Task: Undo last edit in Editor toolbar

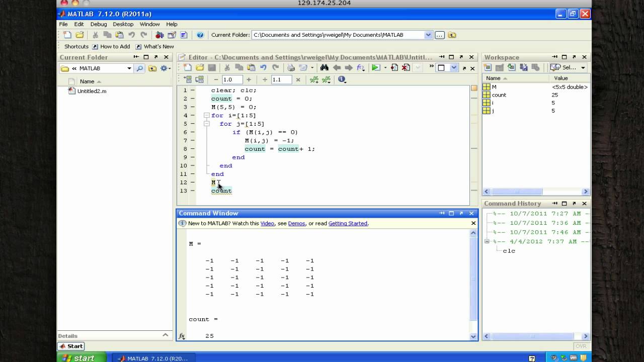Action: [263, 68]
